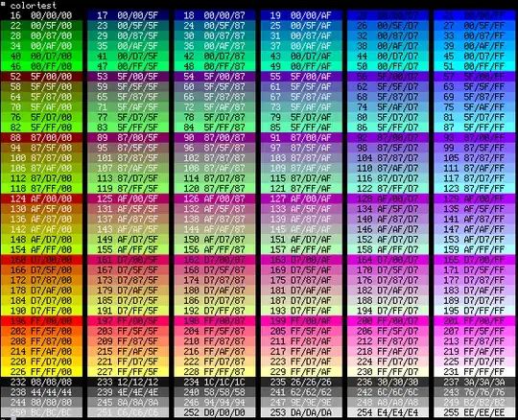
Task: Click color cell 195 D7/FF/FF
Action: point(475,311)
